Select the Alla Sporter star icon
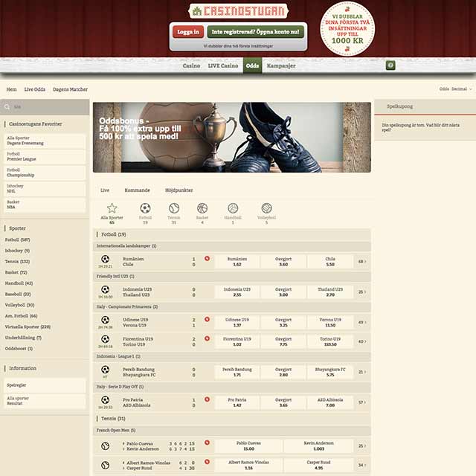476x476 pixels. pos(112,208)
